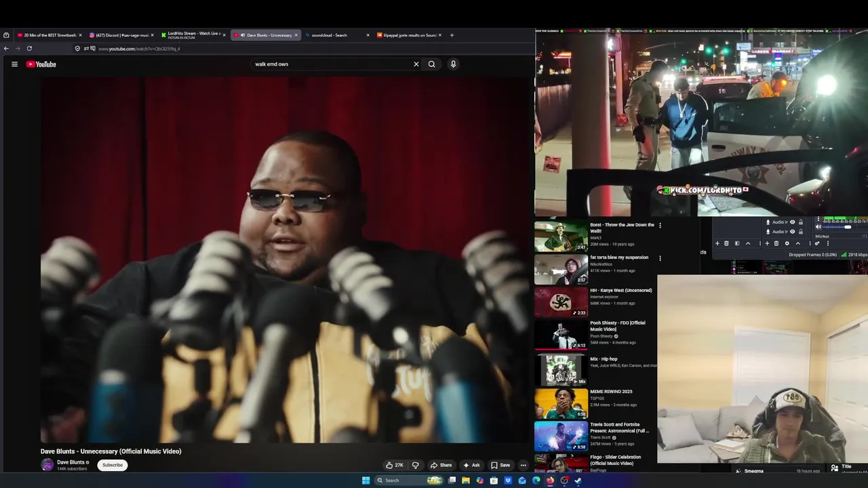Click the browser forward arrow

coord(18,49)
